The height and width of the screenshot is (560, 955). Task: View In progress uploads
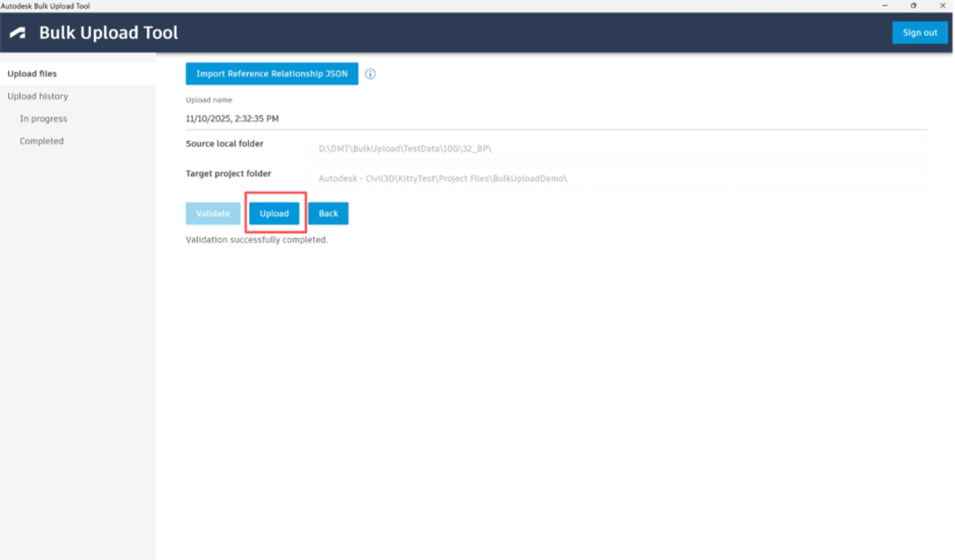(44, 118)
